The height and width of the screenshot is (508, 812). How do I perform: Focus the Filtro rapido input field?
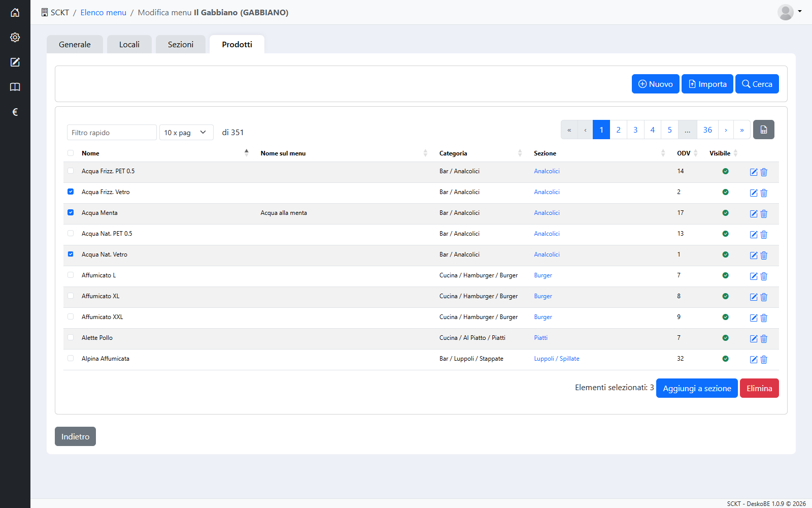pyautogui.click(x=112, y=133)
